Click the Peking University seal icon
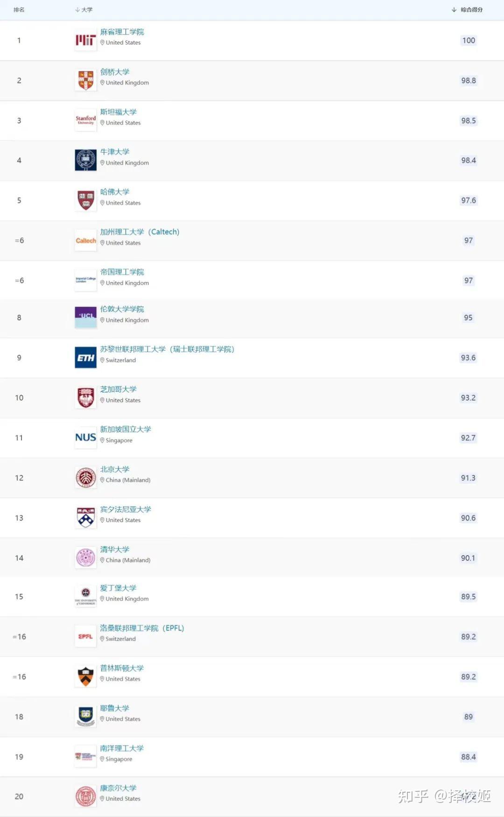 (85, 478)
